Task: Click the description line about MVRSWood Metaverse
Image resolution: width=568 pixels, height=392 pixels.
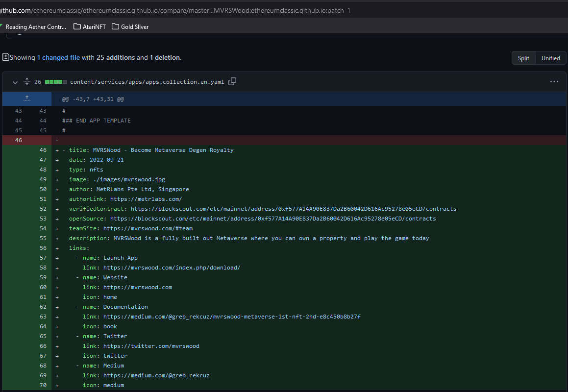Action: point(249,238)
